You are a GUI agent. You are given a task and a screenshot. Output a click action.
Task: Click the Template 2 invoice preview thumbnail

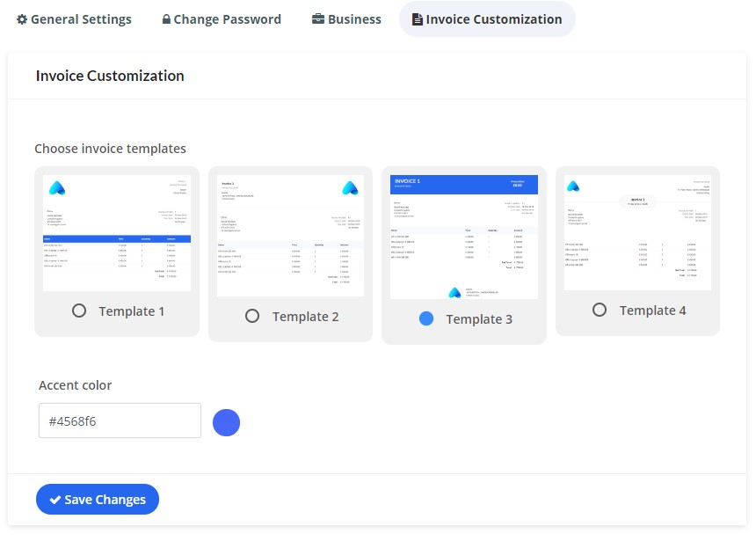click(x=290, y=235)
